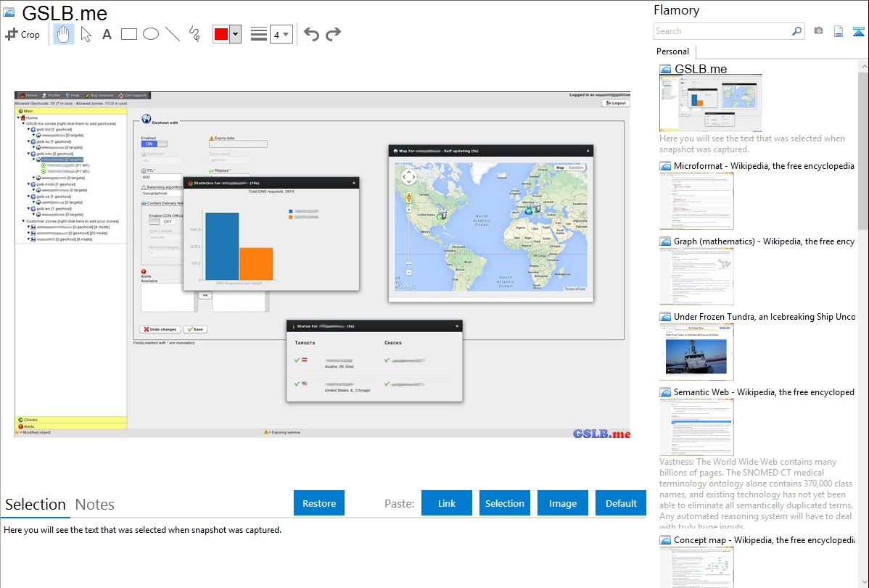Redo the last undone edit
The image size is (869, 588).
(333, 34)
